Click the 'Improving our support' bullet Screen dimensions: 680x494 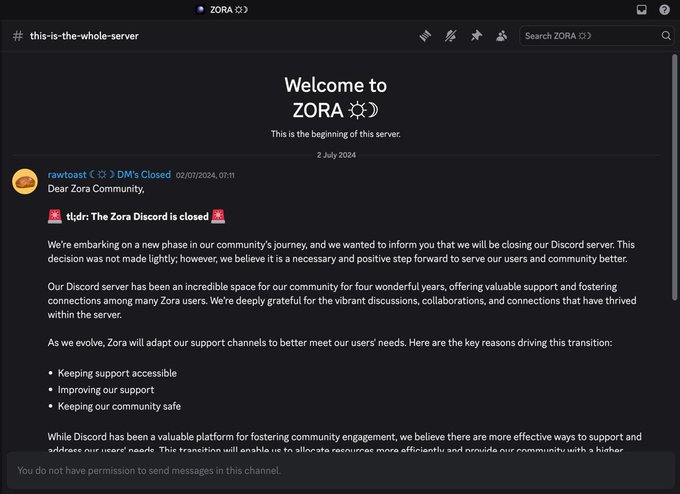[106, 389]
